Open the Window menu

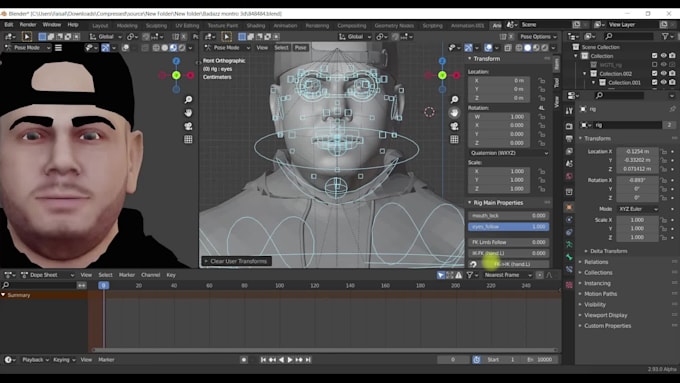52,25
